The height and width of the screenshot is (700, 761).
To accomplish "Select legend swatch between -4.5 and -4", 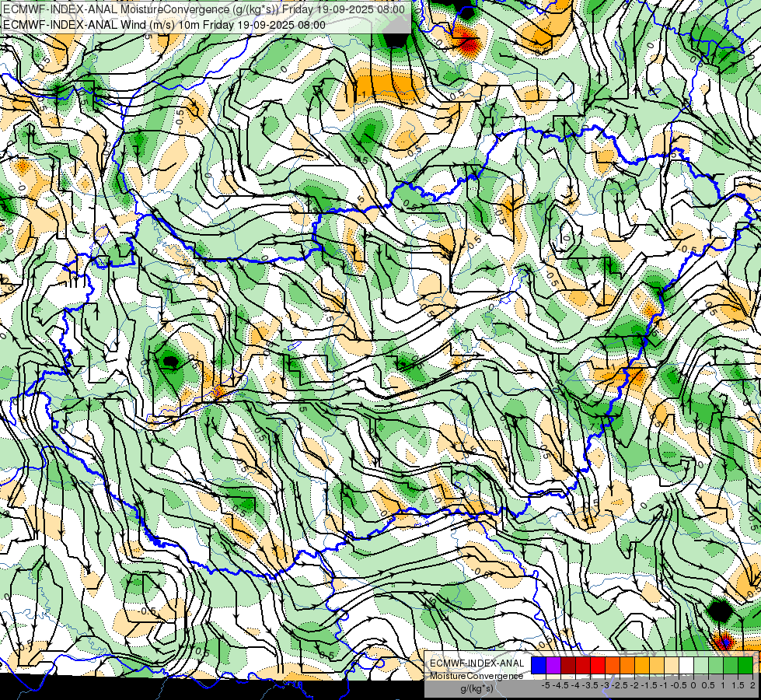I will [568, 666].
